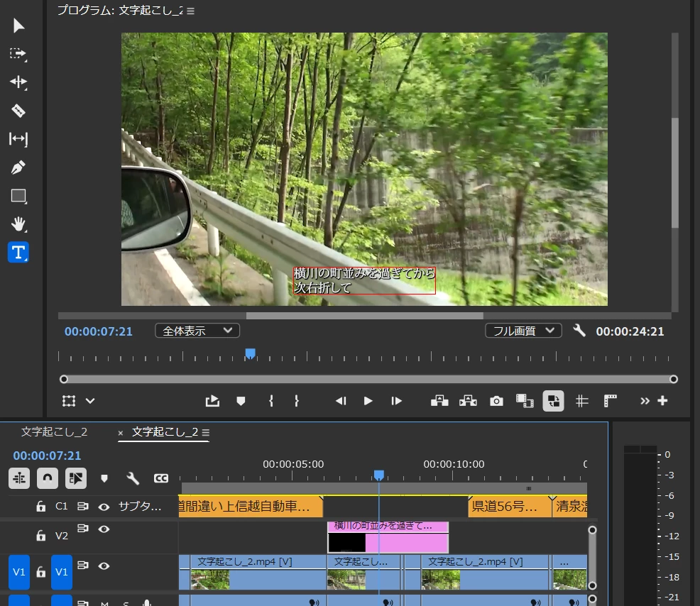Toggle visibility eye of V2 track
The height and width of the screenshot is (606, 700).
(104, 529)
